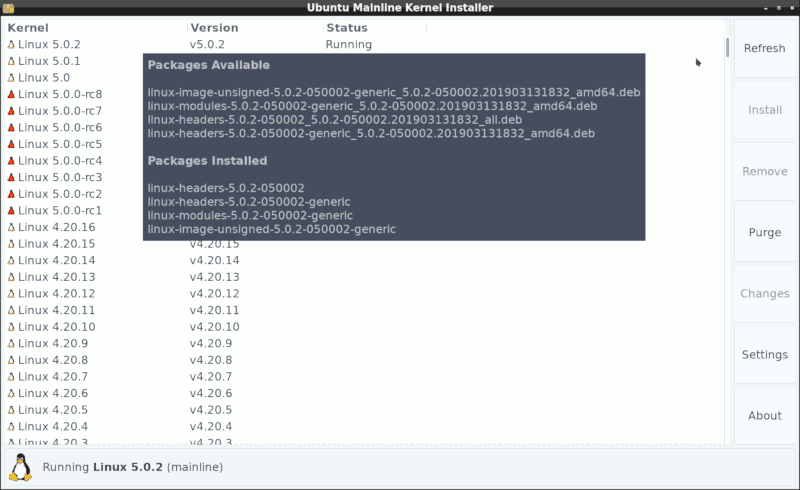Screen dimensions: 800x490
Task: Click version cell v4.20.13
Action: (214, 277)
